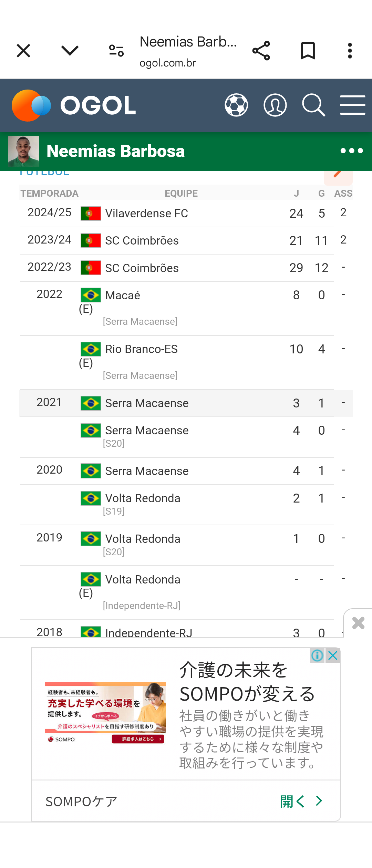The image size is (372, 868).
Task: Tap the Neemias Barbosa profile photo
Action: [x=23, y=152]
